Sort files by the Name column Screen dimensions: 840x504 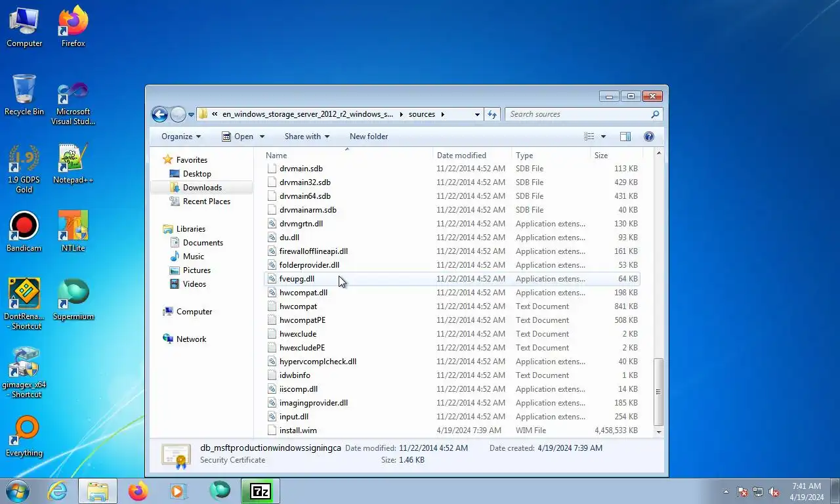point(348,156)
